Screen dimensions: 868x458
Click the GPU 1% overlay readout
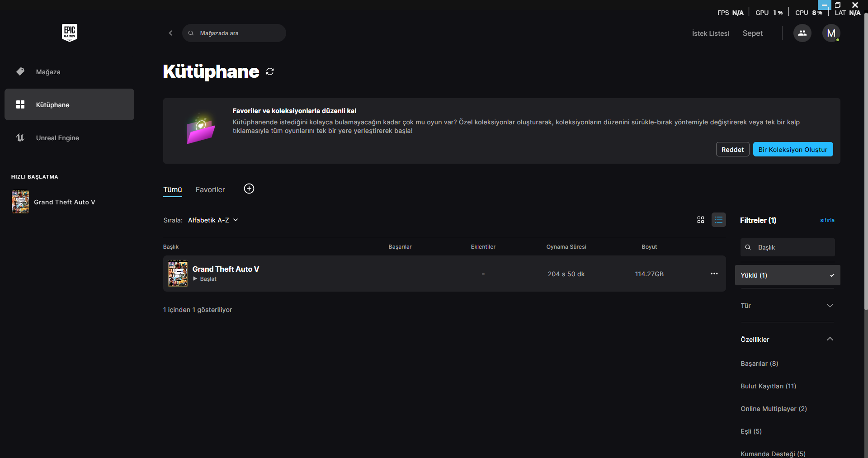tap(769, 13)
